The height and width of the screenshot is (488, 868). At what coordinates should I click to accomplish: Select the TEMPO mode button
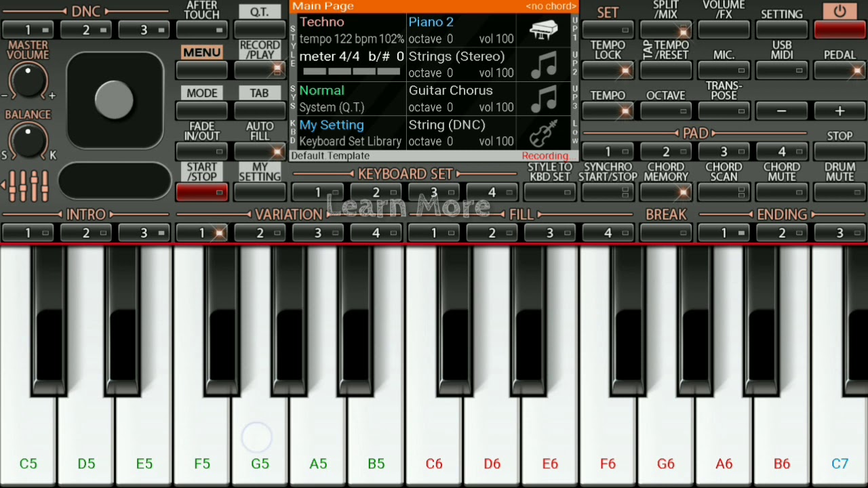[x=608, y=110]
